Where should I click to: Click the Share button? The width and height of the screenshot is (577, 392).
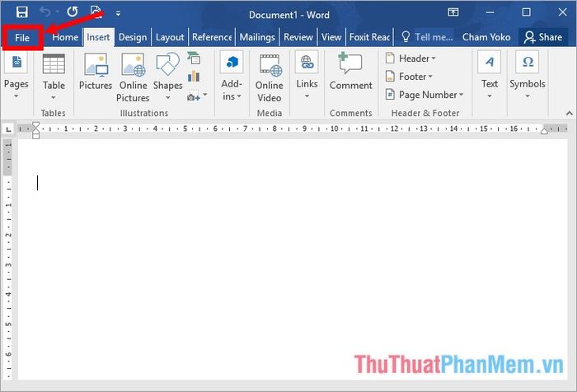(x=543, y=37)
